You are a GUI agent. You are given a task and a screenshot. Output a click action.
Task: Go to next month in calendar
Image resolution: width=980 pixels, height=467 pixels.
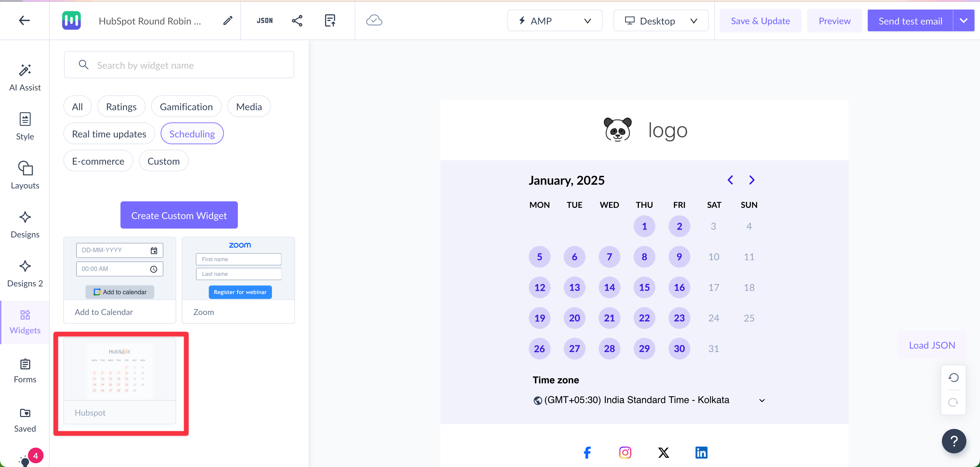[752, 180]
